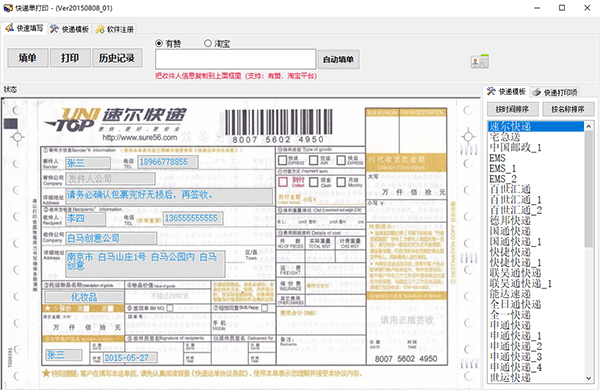Click recipient address field 南京市 白马山庄1号
The height and width of the screenshot is (390, 600).
pyautogui.click(x=145, y=264)
